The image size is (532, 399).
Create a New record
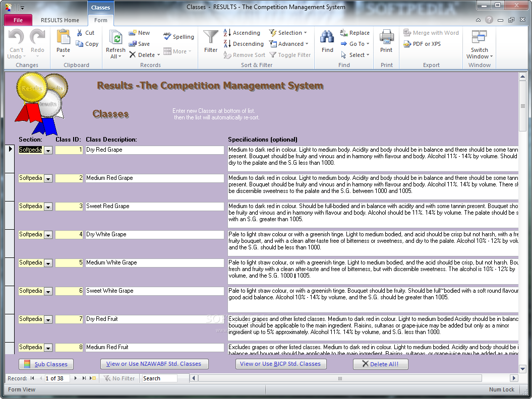pos(140,33)
